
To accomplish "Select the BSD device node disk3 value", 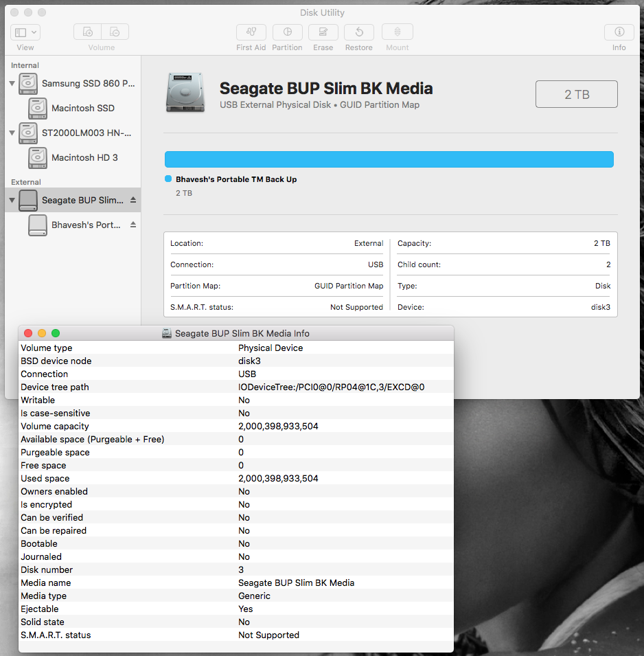I will [x=249, y=361].
